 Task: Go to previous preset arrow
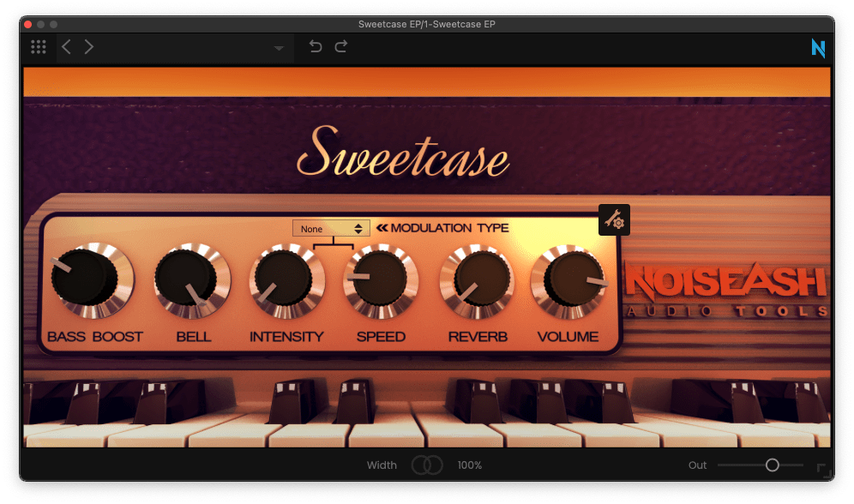pyautogui.click(x=66, y=47)
